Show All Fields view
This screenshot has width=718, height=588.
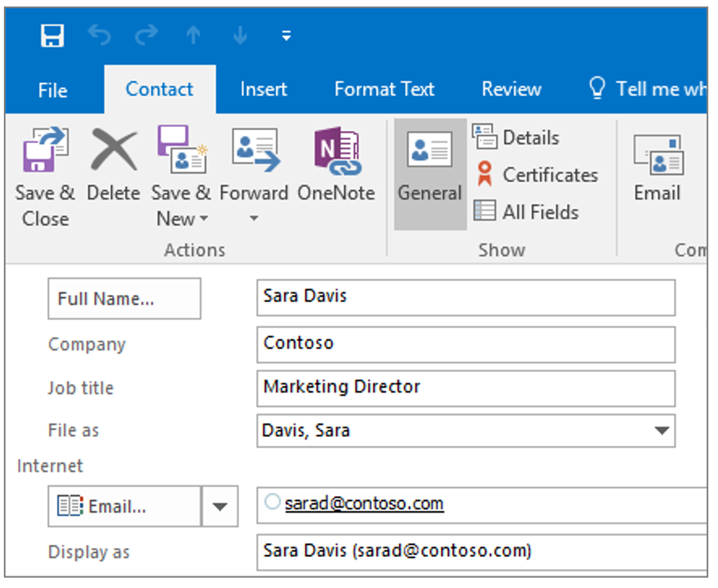[x=527, y=211]
